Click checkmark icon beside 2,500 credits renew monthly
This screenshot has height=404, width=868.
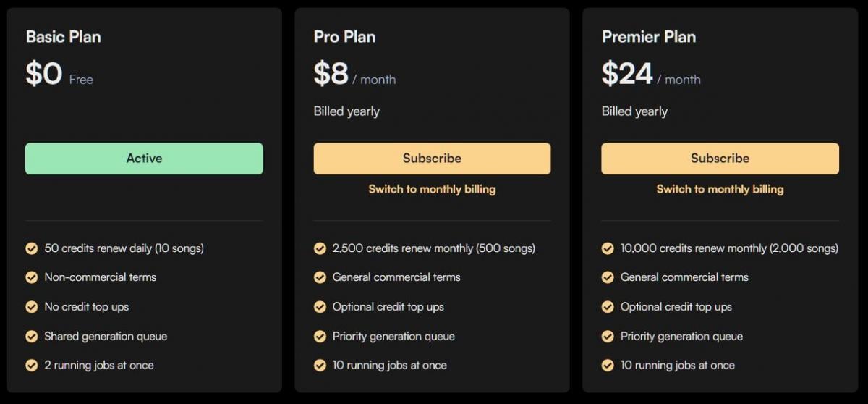320,248
